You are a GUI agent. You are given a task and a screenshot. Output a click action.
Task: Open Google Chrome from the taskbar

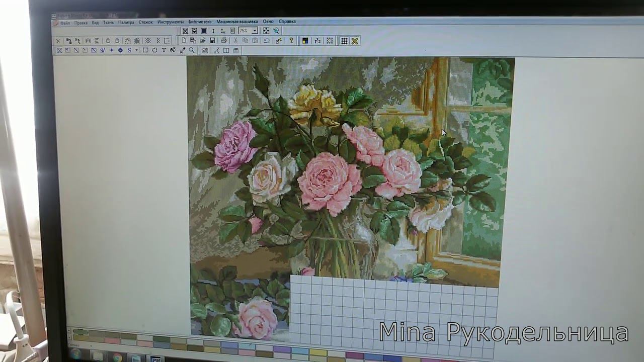pyautogui.click(x=117, y=357)
